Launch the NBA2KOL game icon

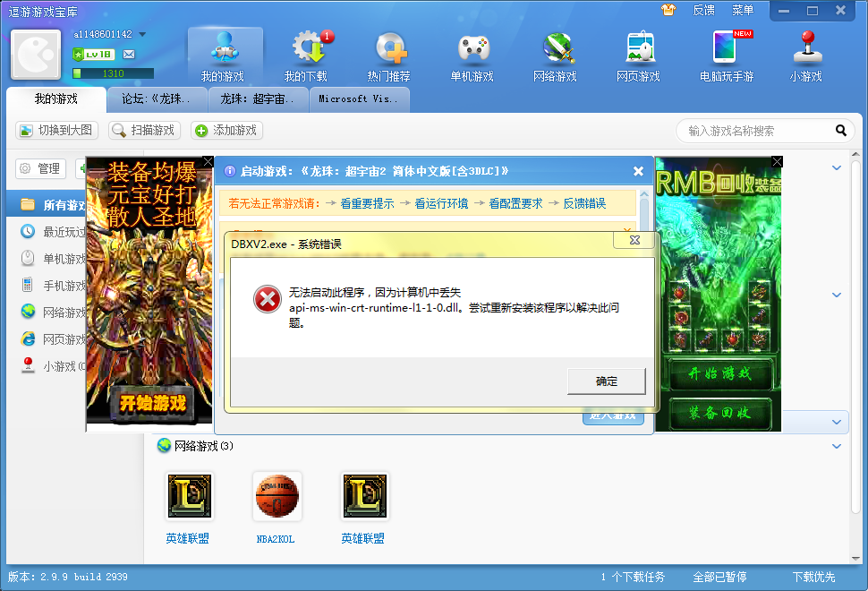(277, 496)
